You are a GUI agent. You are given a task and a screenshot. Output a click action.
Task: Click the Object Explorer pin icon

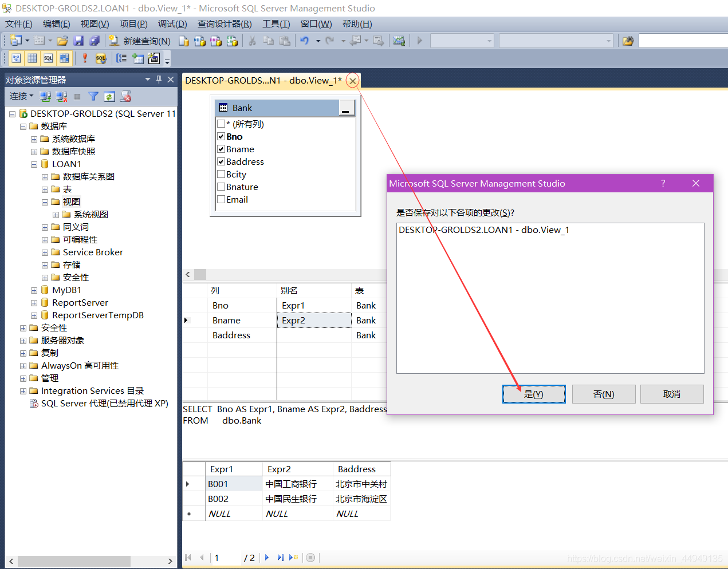tap(159, 79)
